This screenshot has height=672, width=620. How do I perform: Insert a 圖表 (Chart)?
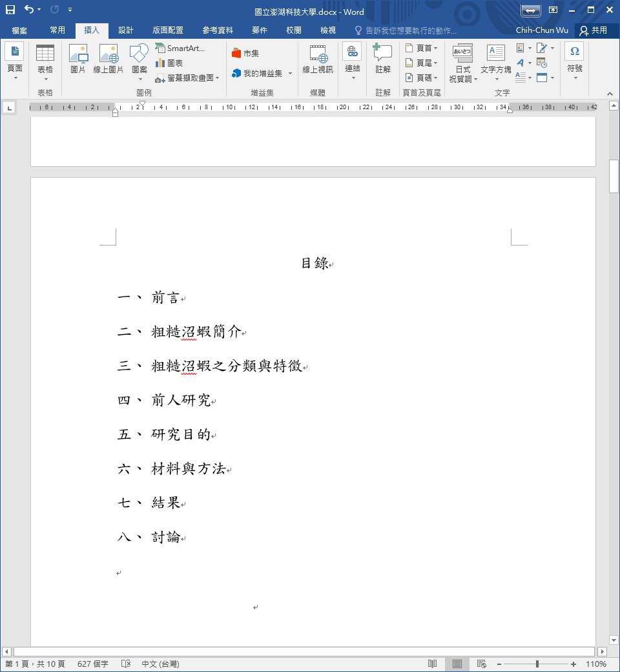pos(169,63)
